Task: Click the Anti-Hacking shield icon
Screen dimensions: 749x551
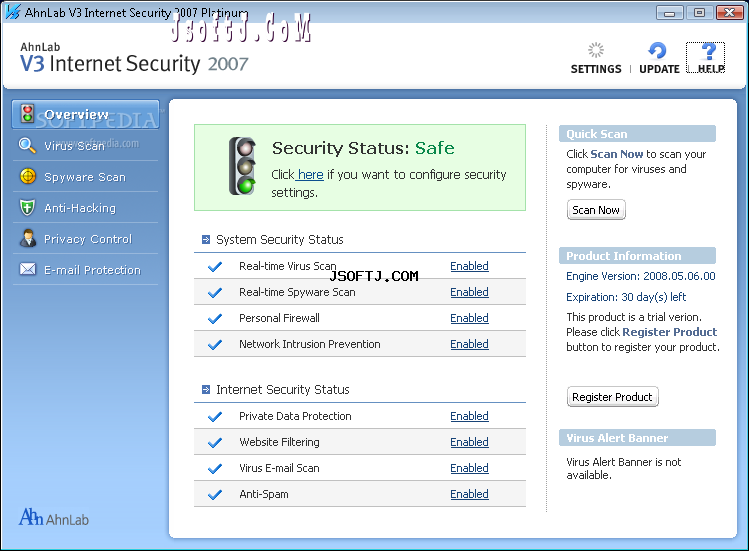Action: click(27, 207)
